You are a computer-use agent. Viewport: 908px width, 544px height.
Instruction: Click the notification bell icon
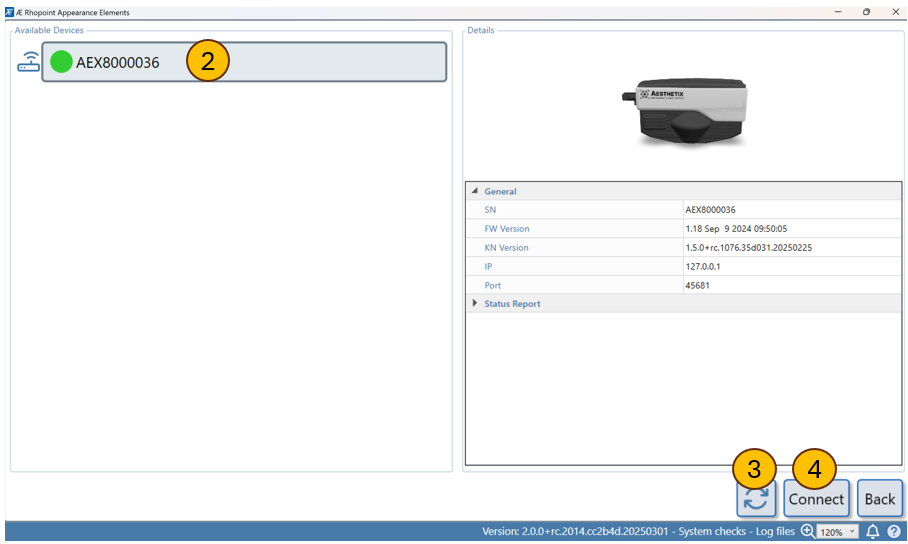tap(873, 532)
